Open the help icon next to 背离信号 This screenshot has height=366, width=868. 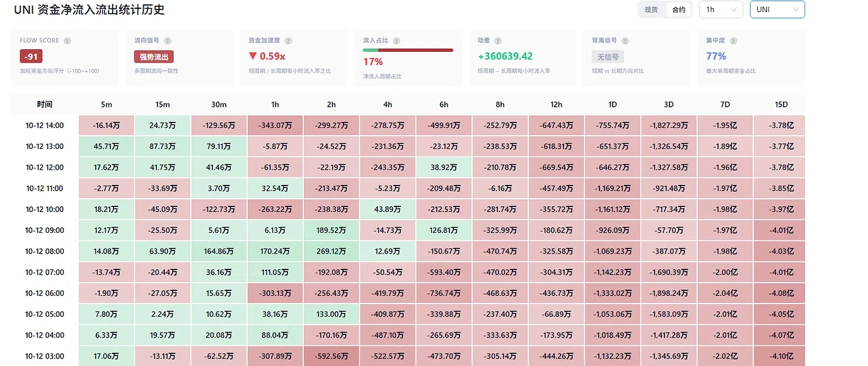pos(626,41)
